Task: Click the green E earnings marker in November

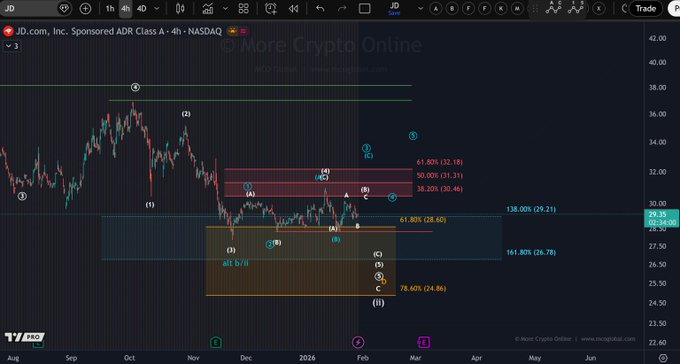Action: click(x=216, y=342)
